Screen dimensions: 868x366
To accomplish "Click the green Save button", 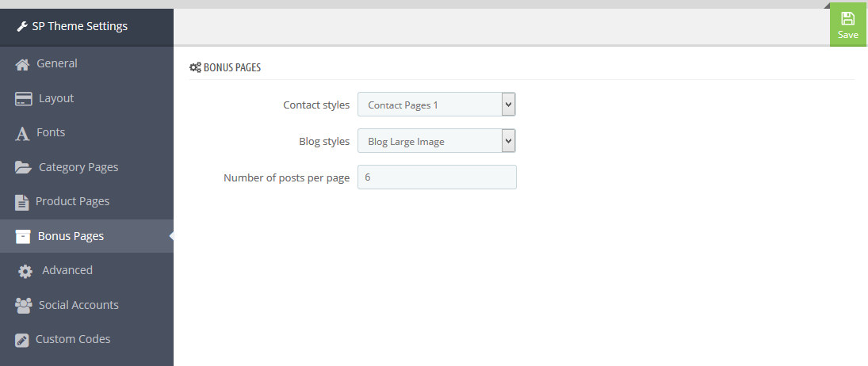I will (x=847, y=25).
